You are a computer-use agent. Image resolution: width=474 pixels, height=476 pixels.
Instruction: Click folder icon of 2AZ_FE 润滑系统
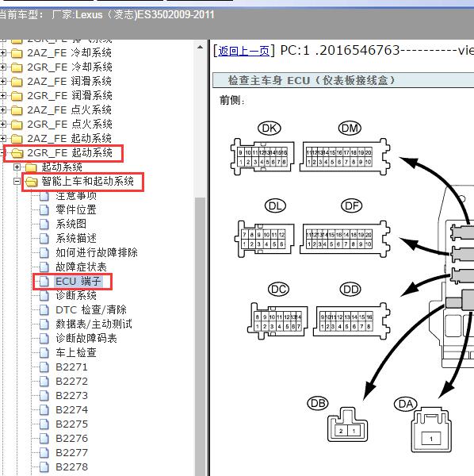point(17,82)
